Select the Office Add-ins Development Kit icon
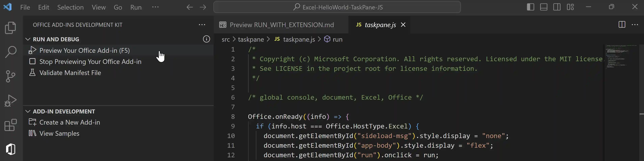 (x=10, y=149)
